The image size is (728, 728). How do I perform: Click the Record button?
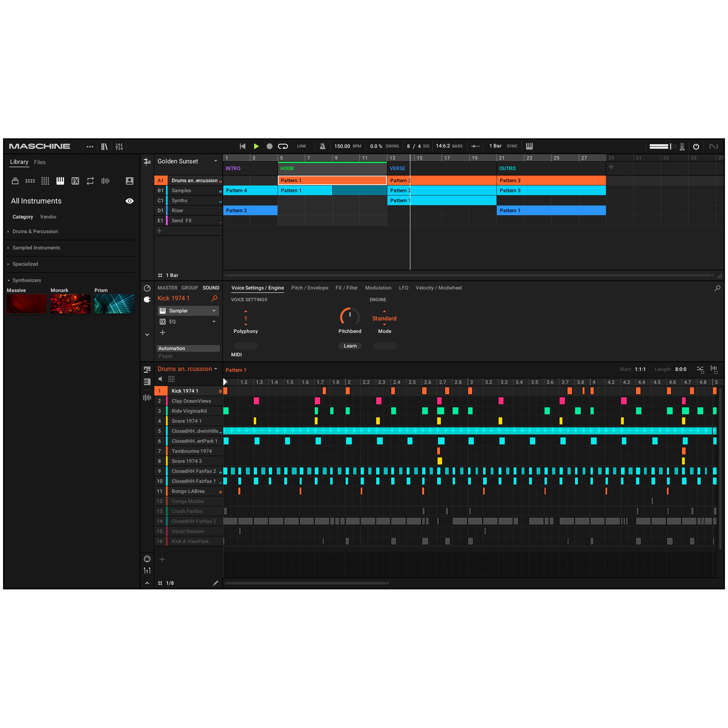[269, 146]
